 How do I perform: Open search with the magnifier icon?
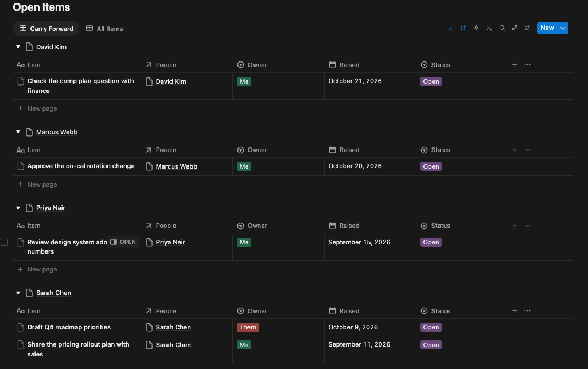pyautogui.click(x=502, y=28)
